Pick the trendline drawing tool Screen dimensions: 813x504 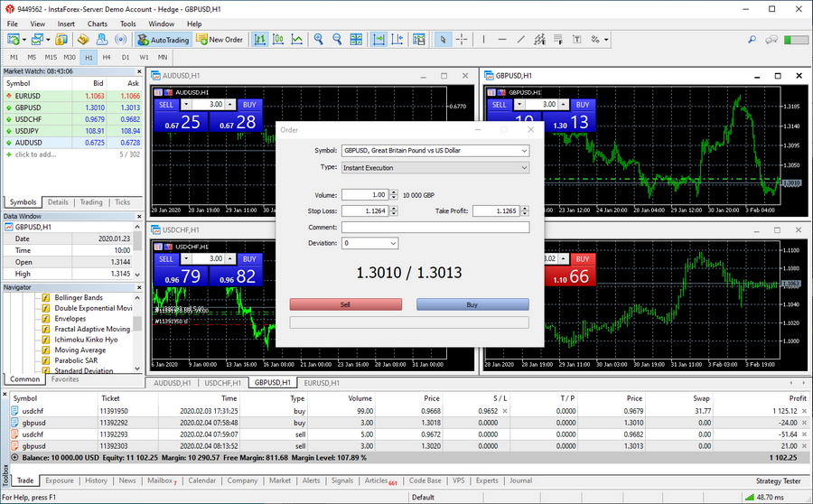(x=521, y=40)
